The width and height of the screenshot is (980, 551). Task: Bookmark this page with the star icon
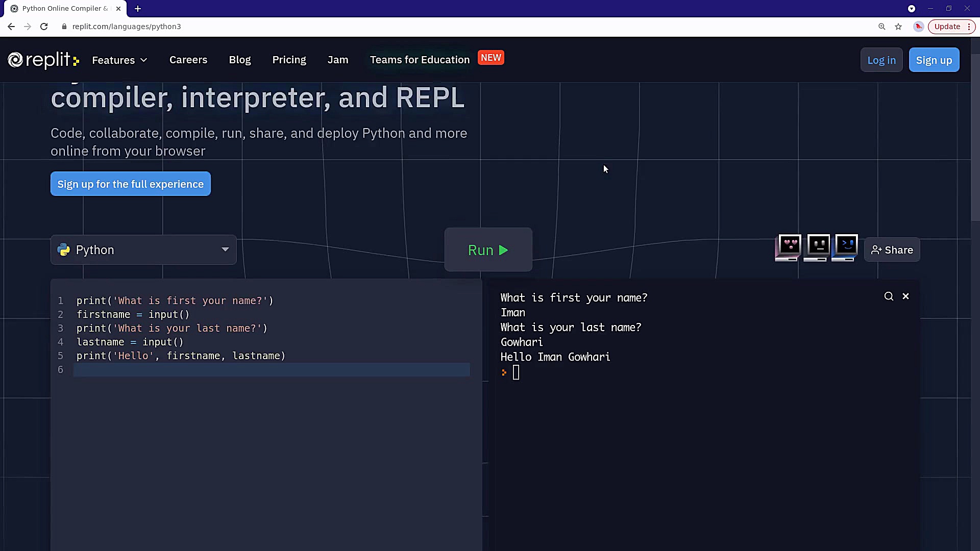(898, 27)
